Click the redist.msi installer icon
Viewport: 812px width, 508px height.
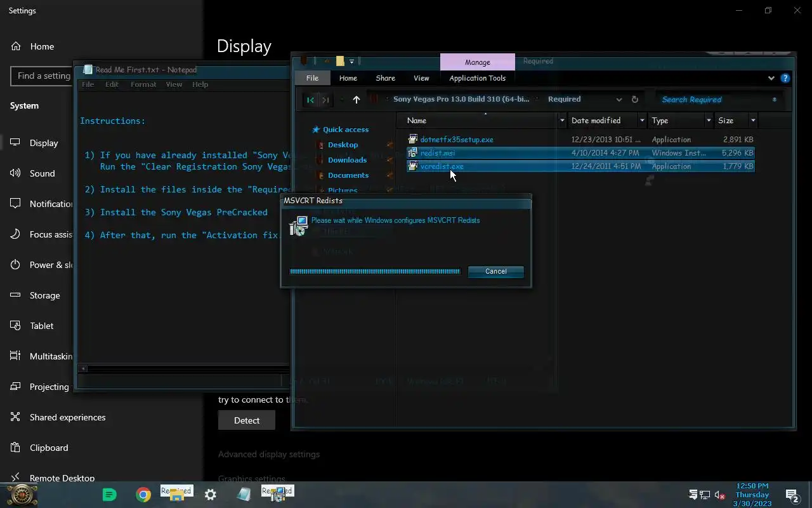412,152
